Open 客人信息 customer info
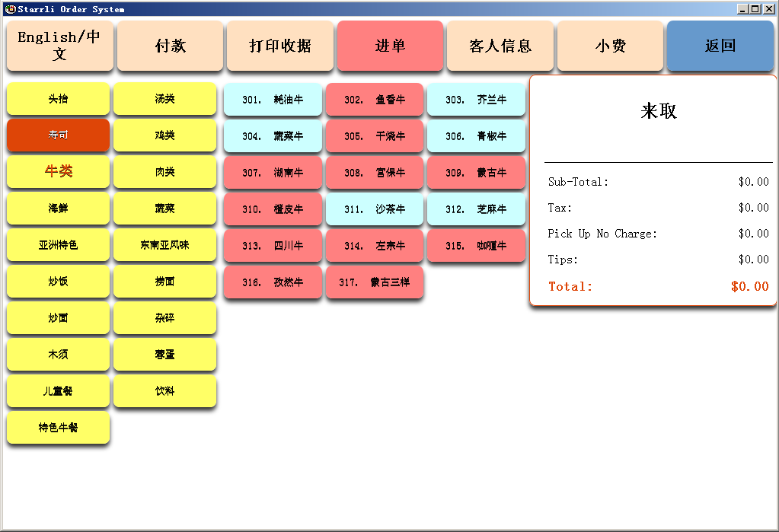 coord(500,46)
